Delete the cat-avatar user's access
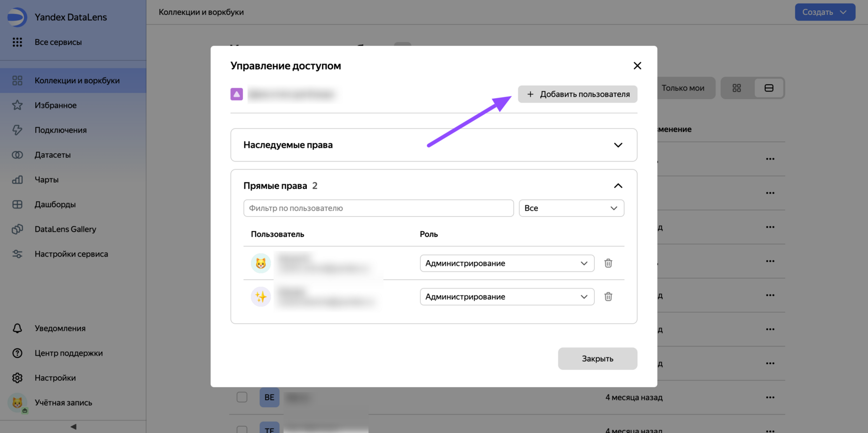 tap(608, 263)
